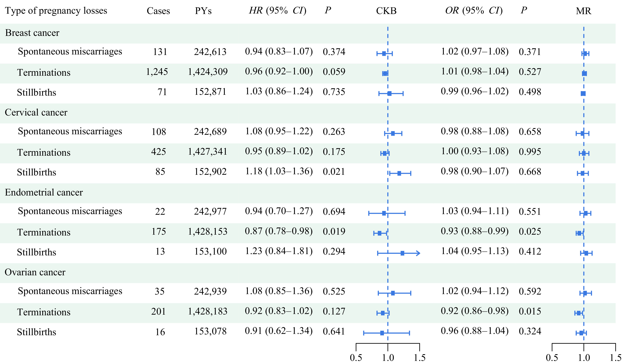Click the truncated-CI arrow in endometrial stillbirths CKB plot

coord(418,253)
